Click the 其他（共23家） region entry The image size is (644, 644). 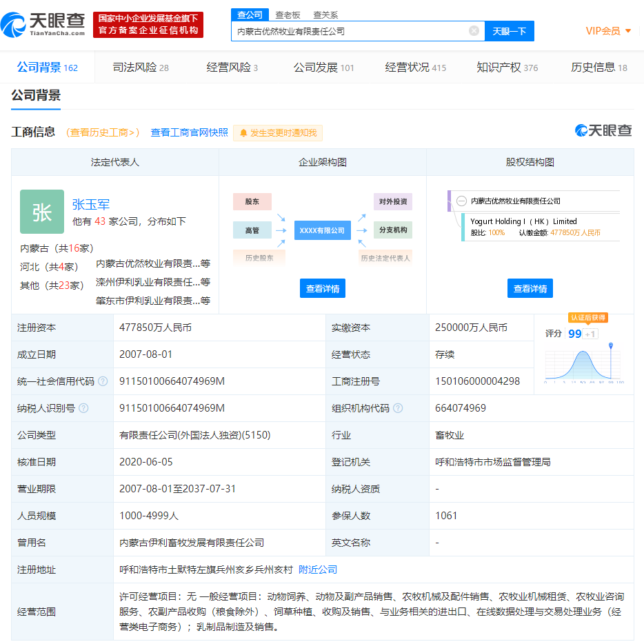pos(52,285)
